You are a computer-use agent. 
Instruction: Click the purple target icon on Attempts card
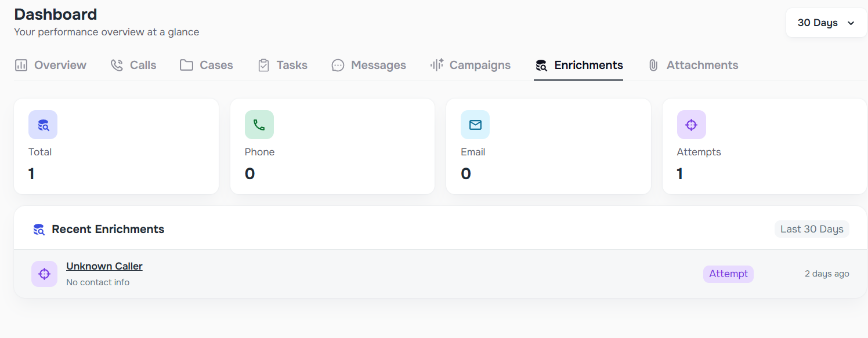tap(691, 124)
